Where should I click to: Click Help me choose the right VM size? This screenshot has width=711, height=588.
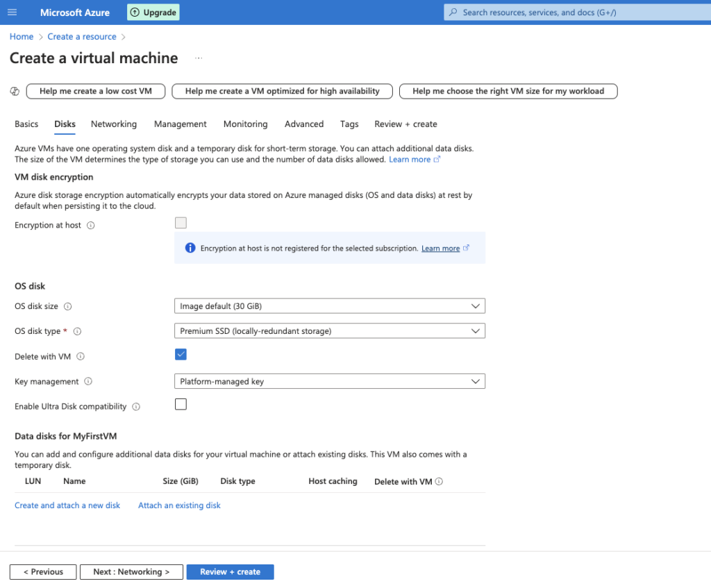[508, 91]
